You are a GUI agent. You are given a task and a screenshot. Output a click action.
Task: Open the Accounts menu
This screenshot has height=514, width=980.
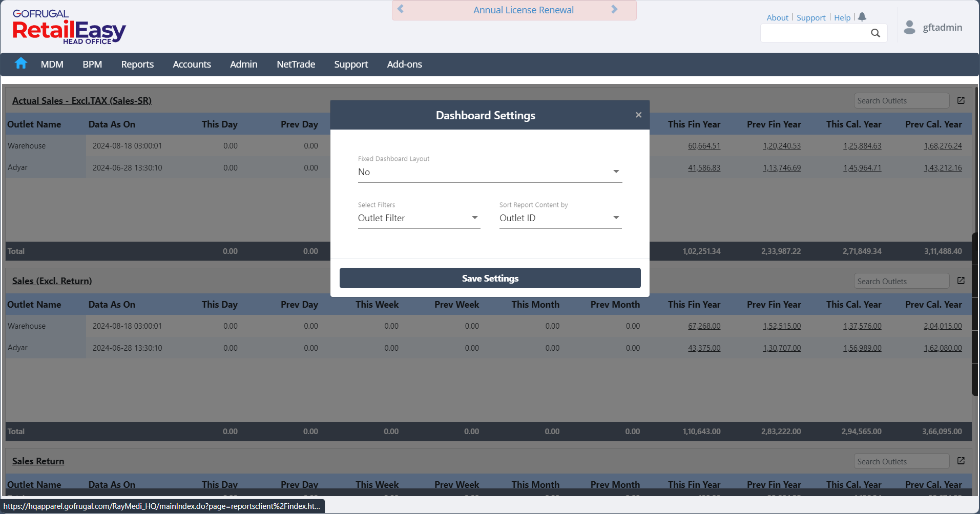(x=192, y=65)
